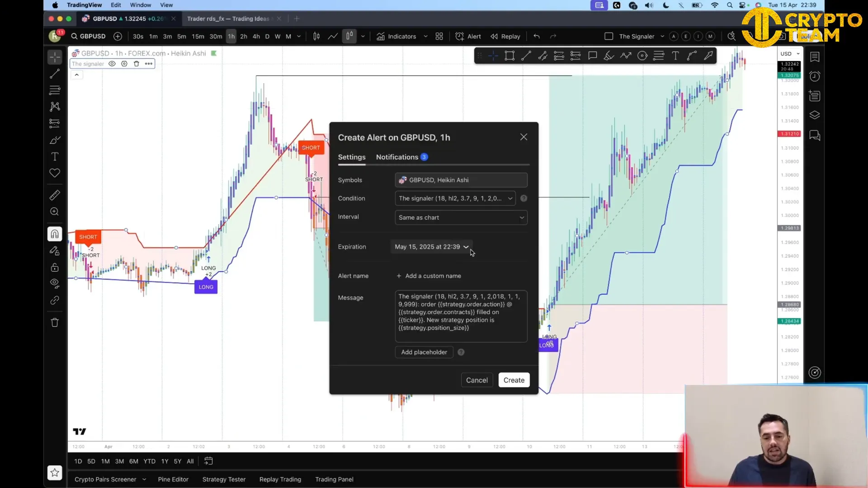
Task: Remove The signaler indicator with trash icon
Action: [137, 64]
